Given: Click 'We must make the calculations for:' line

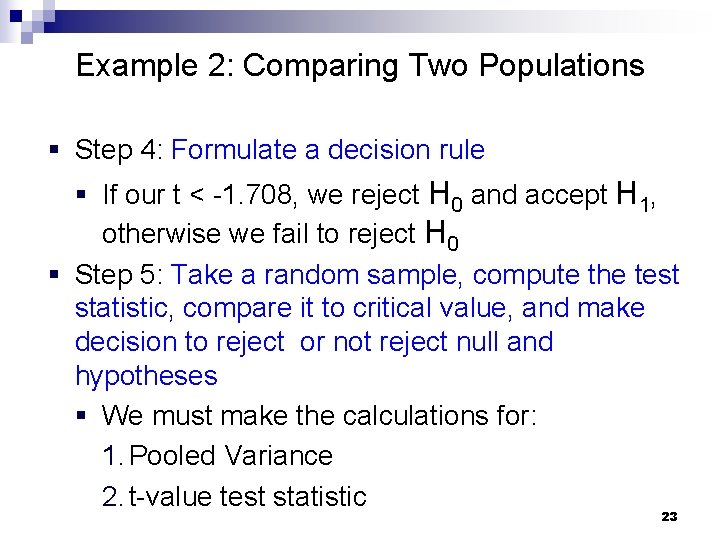Looking at the screenshot, I should (319, 416).
